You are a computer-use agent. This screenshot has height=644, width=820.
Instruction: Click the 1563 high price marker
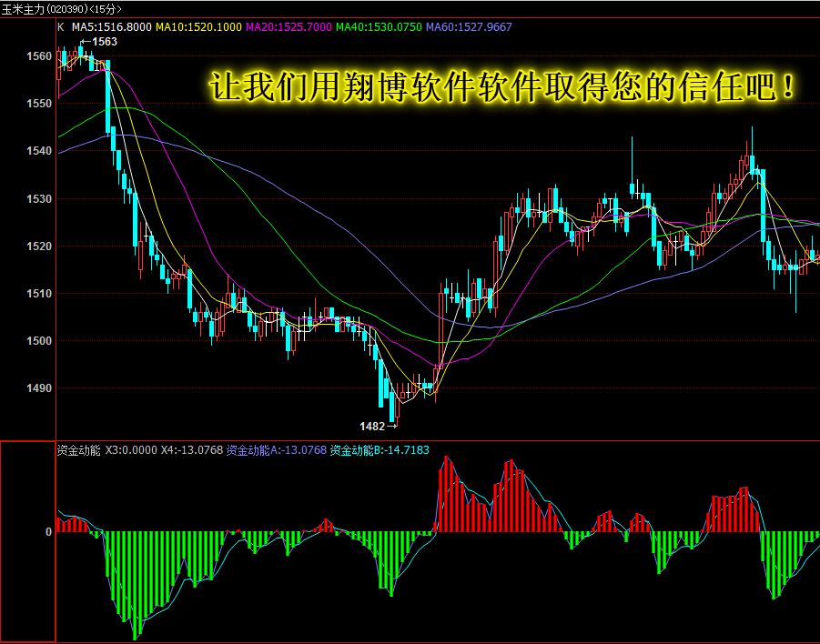[x=99, y=42]
